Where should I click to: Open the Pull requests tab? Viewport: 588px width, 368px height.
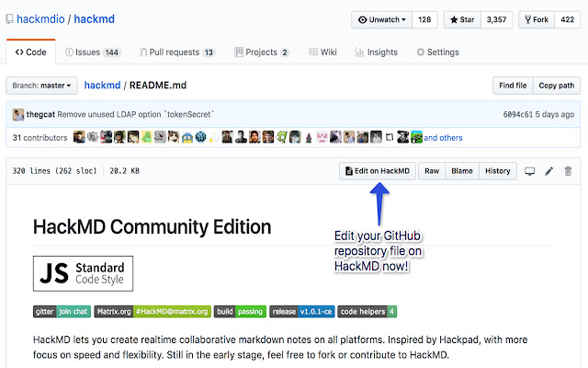point(177,52)
